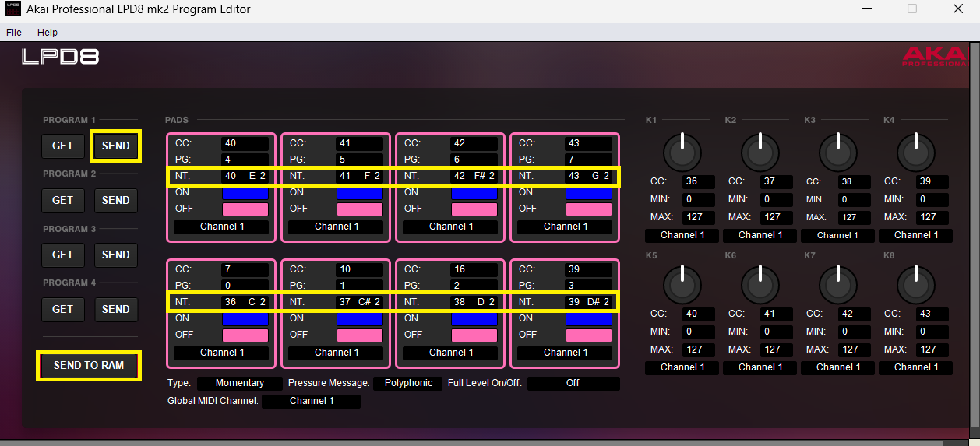Click the K4 knob
980x446 pixels.
pyautogui.click(x=916, y=151)
